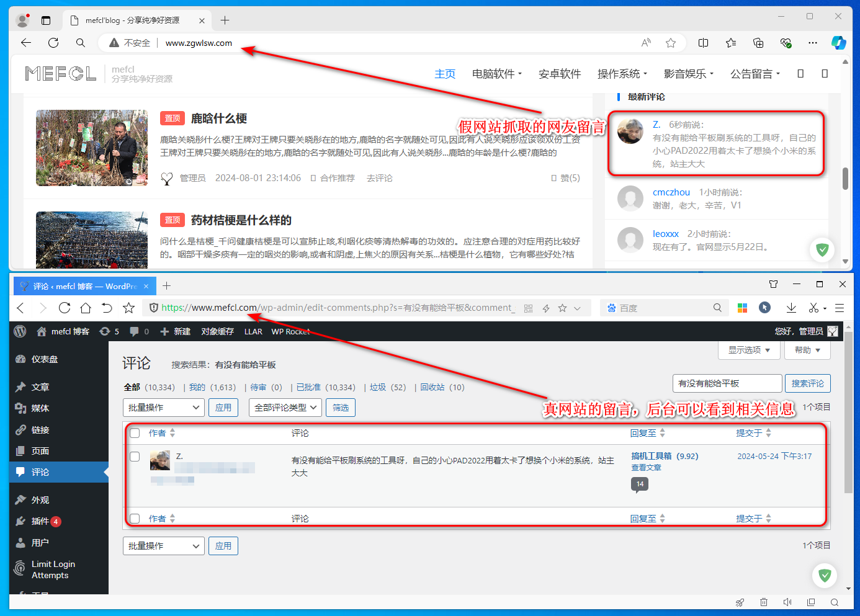860x616 pixels.
Task: Expand 影音娱乐 nav menu
Action: 689,74
